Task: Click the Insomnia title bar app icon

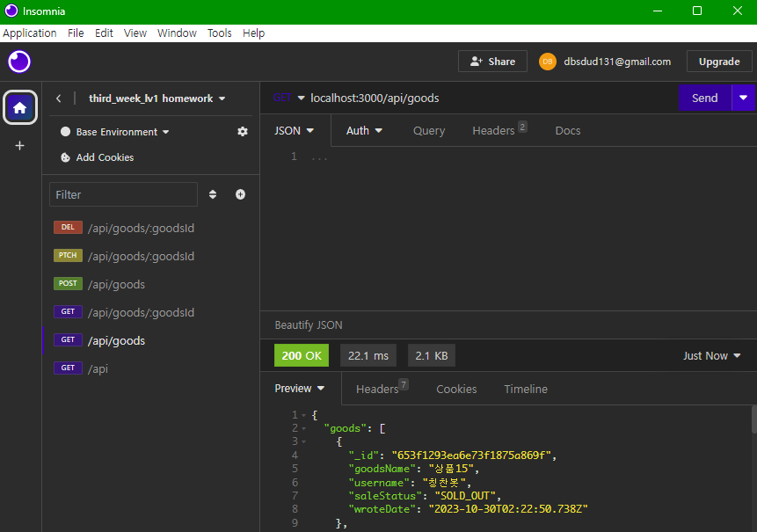Action: 11,11
